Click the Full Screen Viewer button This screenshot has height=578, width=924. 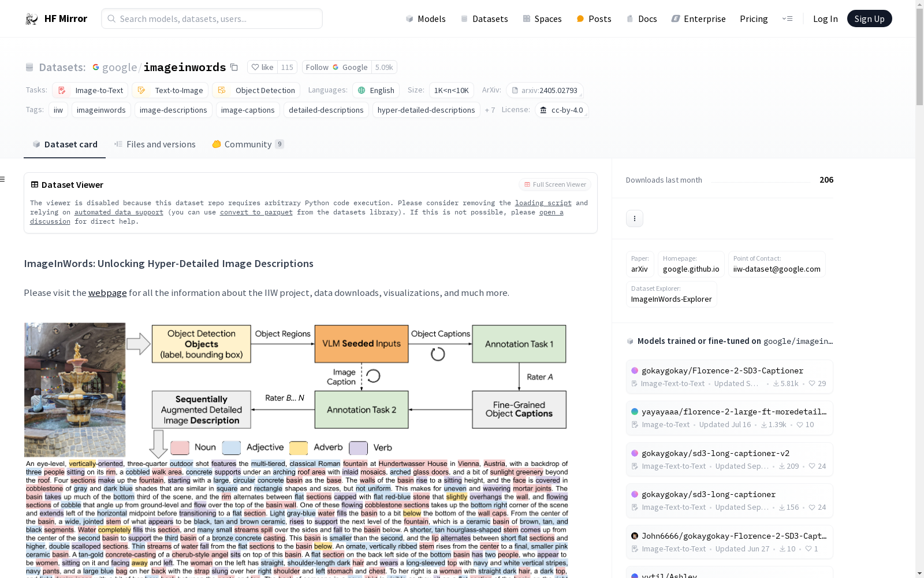(x=555, y=184)
